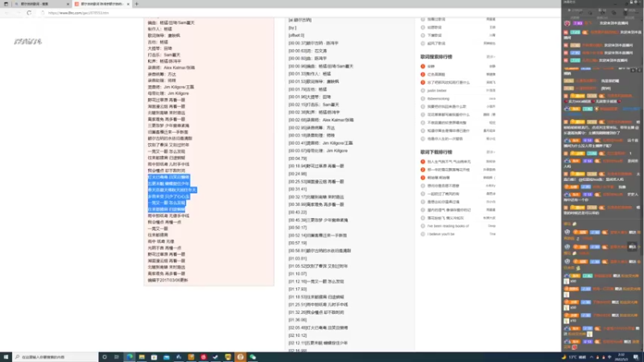Click first highlighted blue lyric line
This screenshot has height=362, width=644.
pyautogui.click(x=168, y=177)
